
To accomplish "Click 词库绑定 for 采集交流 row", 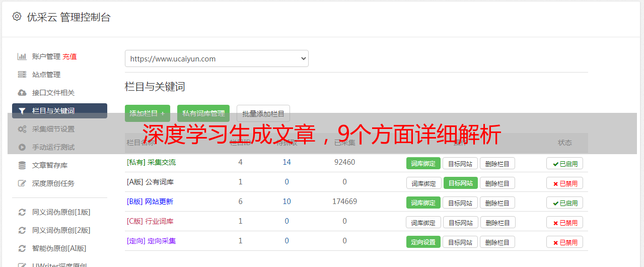I will (423, 163).
